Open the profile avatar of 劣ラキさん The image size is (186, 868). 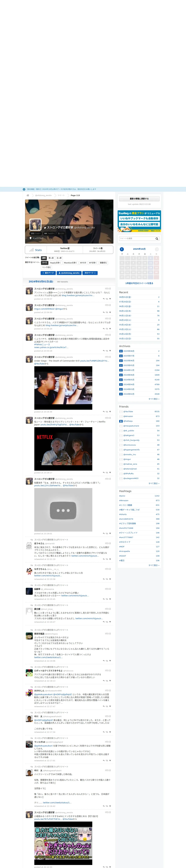(29, 546)
